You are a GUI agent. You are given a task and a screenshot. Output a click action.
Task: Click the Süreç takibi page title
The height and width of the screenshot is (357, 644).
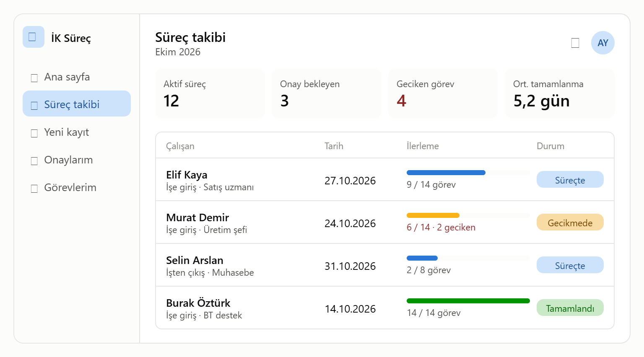point(190,37)
